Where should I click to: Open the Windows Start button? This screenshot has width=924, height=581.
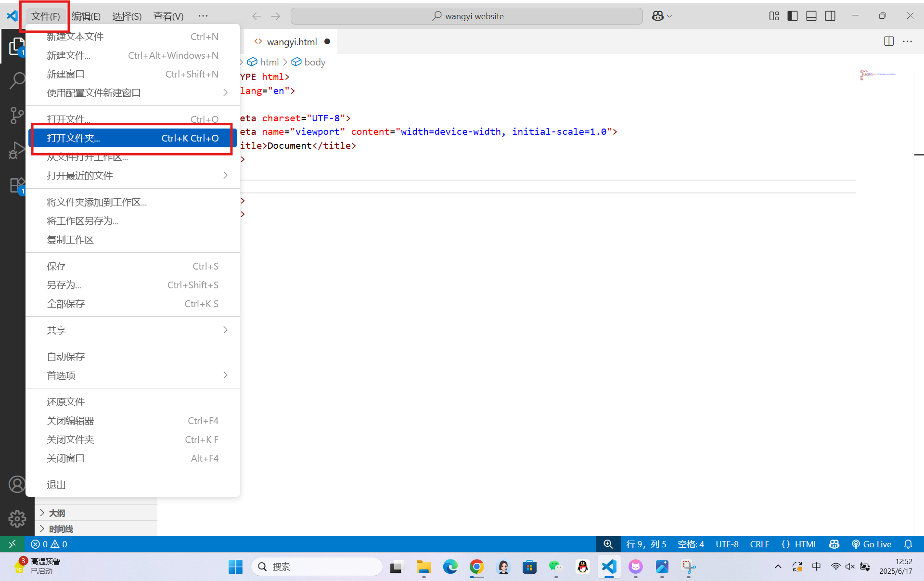pos(235,567)
